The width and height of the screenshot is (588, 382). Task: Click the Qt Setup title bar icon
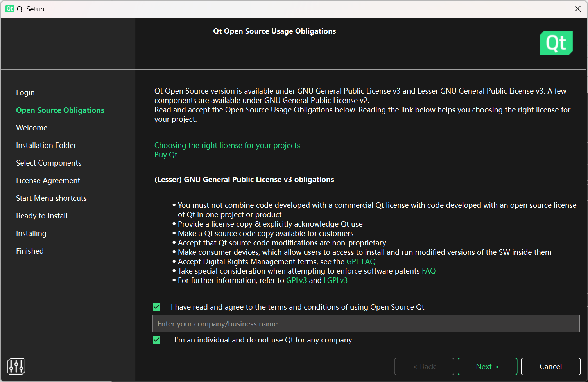click(x=10, y=9)
